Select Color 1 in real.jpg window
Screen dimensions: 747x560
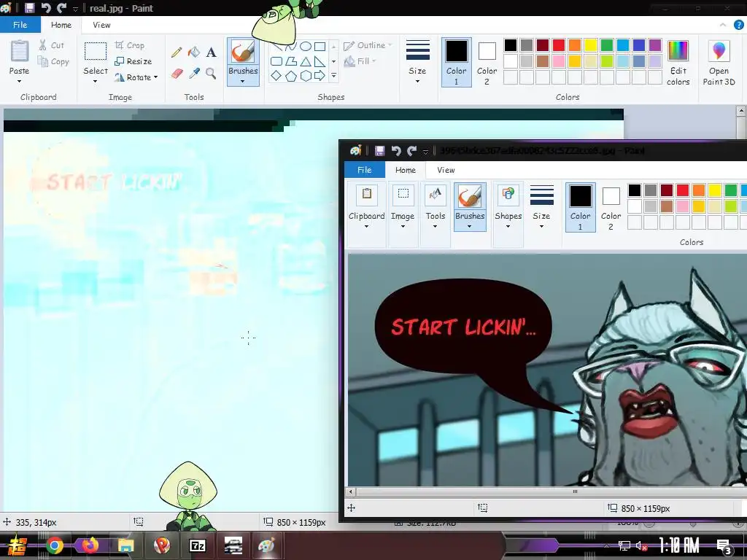[457, 62]
